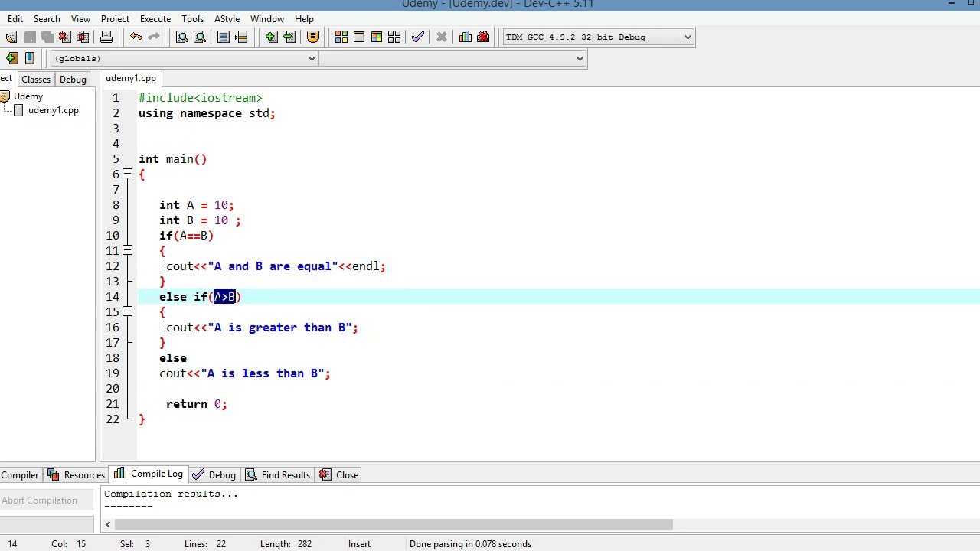Open the Project menu
Image resolution: width=980 pixels, height=551 pixels.
point(115,18)
